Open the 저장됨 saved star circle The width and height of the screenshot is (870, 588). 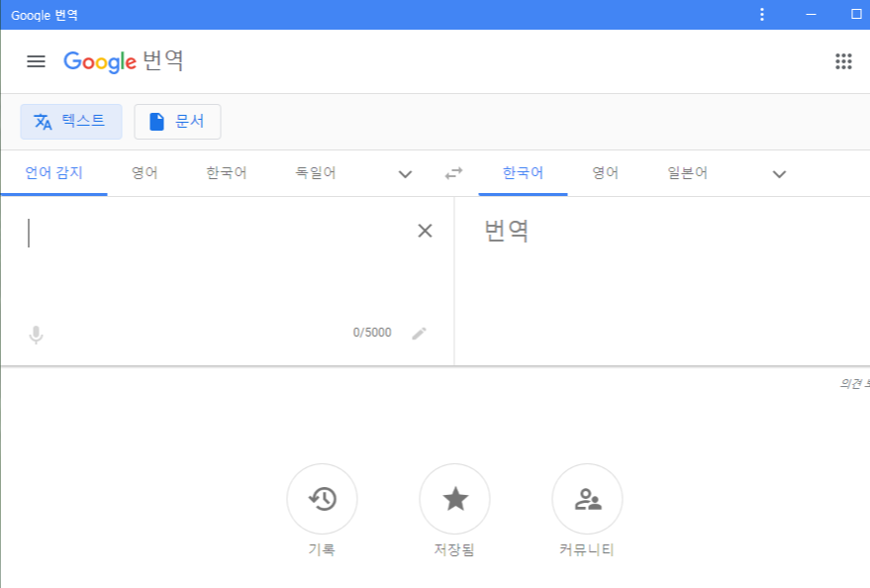(454, 499)
